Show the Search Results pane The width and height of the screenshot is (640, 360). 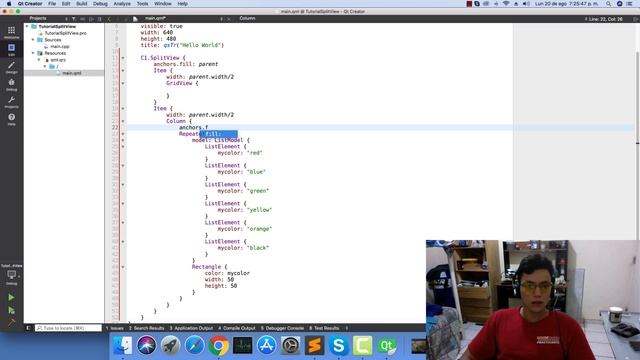[x=147, y=328]
